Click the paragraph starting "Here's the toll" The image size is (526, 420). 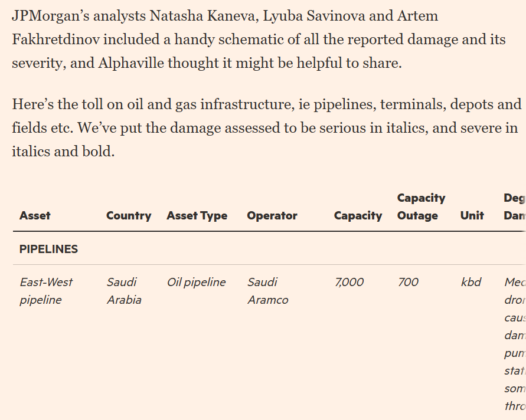coord(266,128)
